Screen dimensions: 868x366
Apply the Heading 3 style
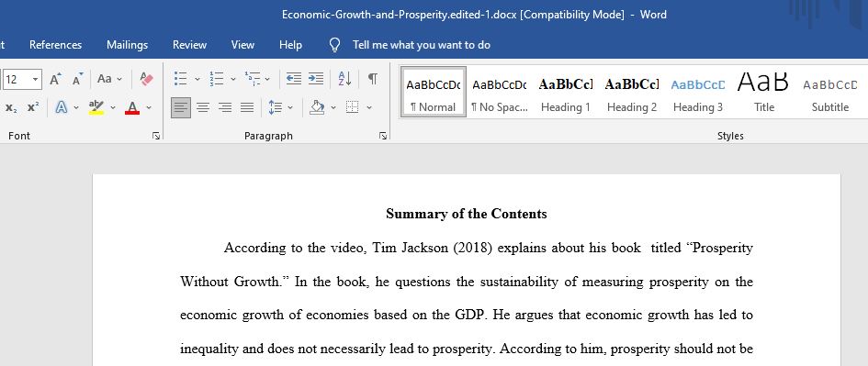697,92
